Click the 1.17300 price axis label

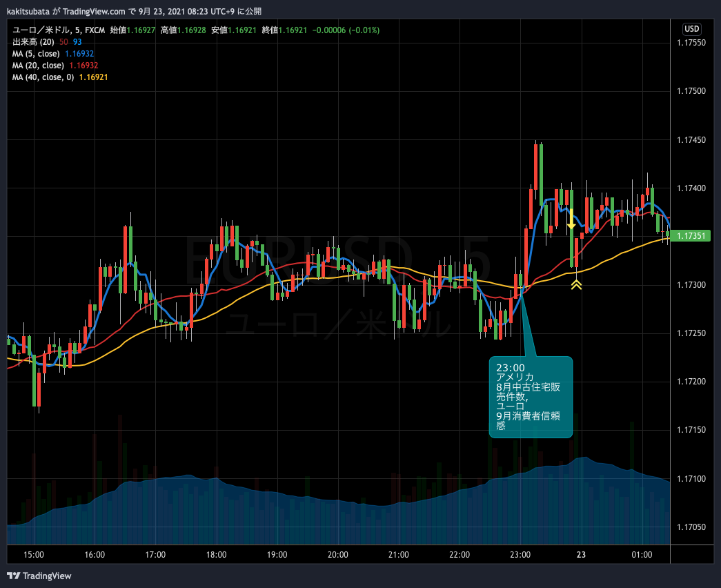pos(691,285)
